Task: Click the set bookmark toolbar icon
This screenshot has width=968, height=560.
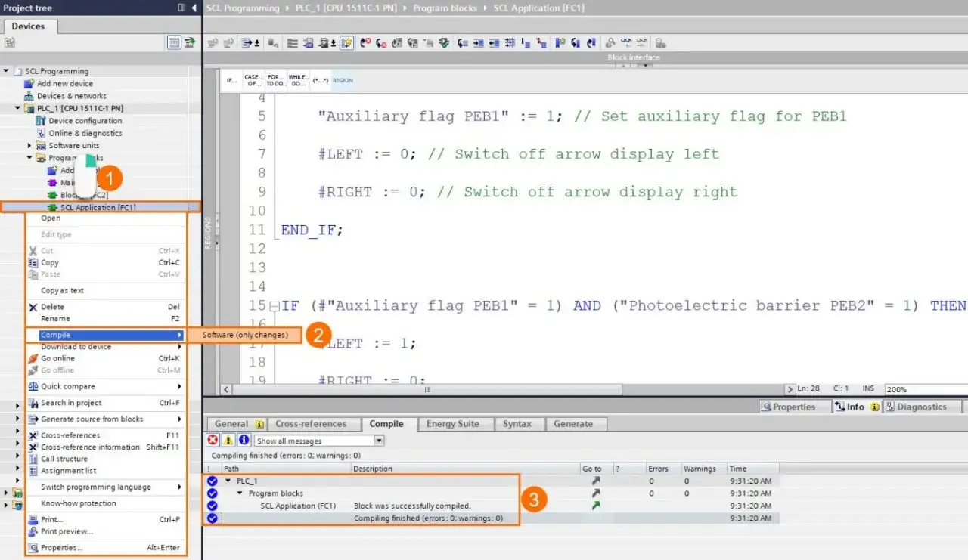Action: point(560,43)
